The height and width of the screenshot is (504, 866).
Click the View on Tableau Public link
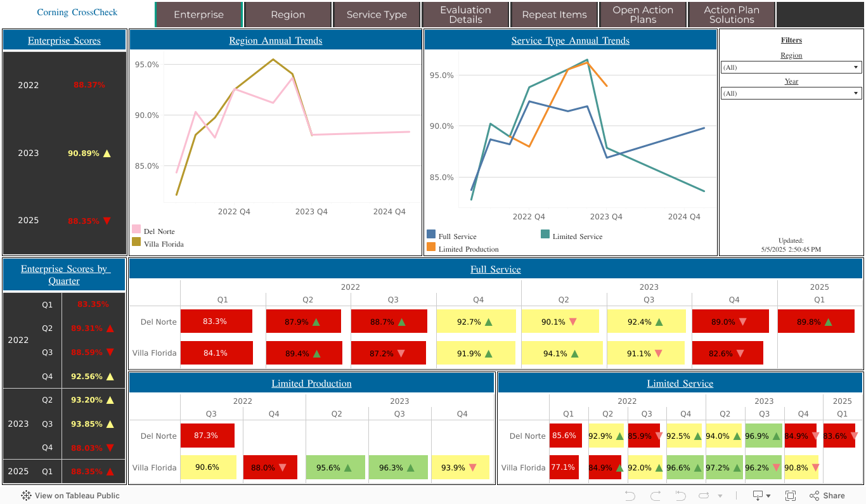[77, 496]
